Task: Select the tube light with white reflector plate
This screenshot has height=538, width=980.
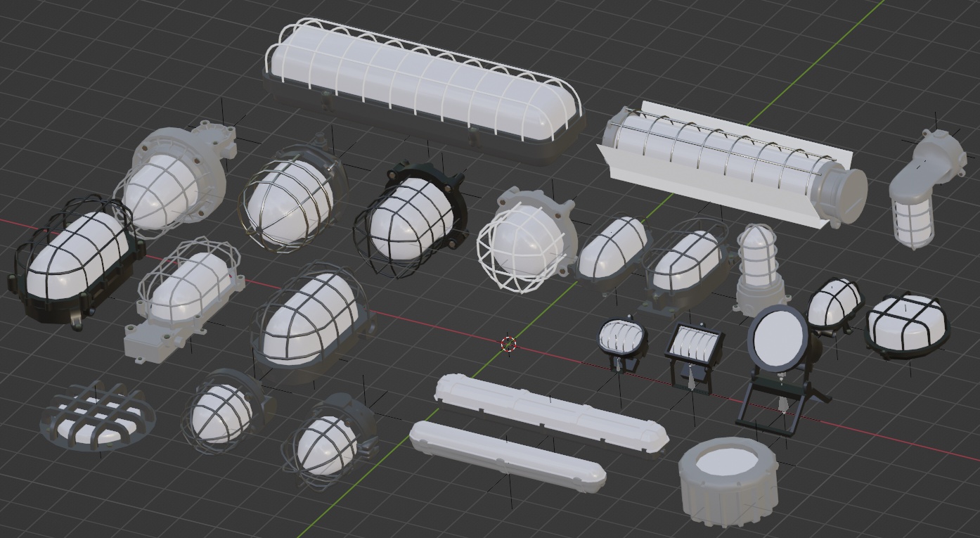Action: click(x=731, y=164)
